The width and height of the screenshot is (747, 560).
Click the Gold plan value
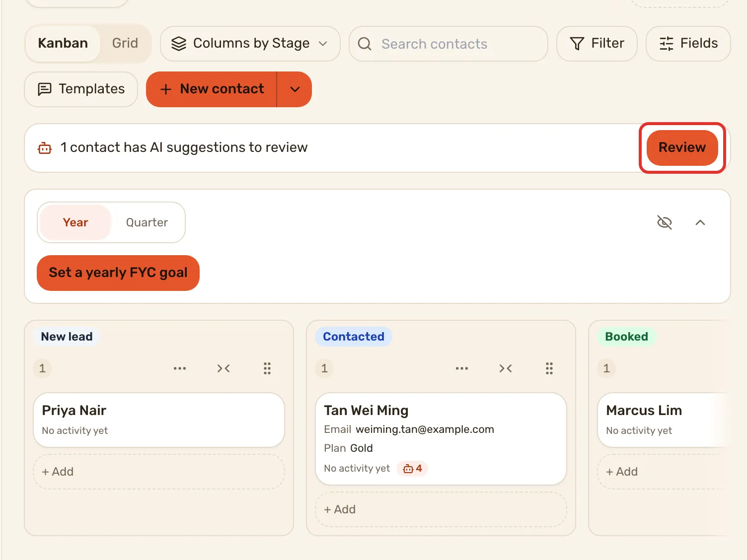coord(362,448)
